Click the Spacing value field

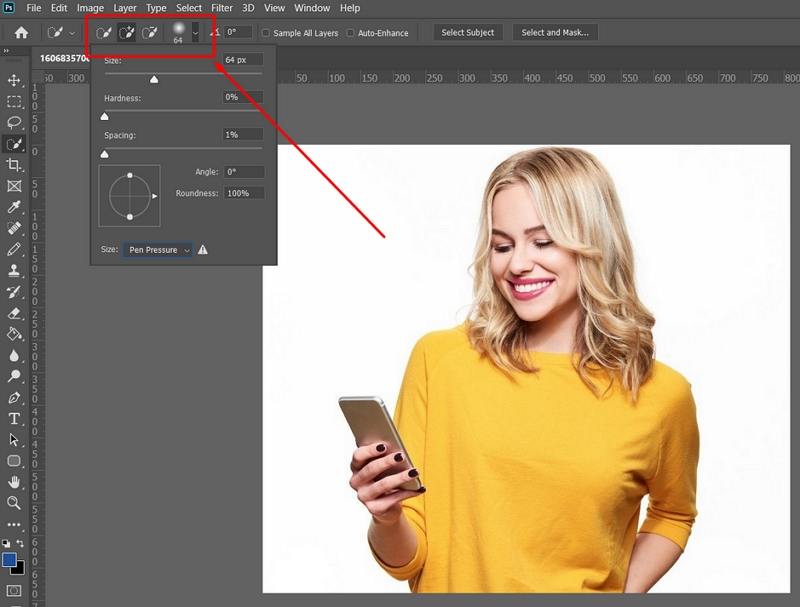pyautogui.click(x=243, y=135)
